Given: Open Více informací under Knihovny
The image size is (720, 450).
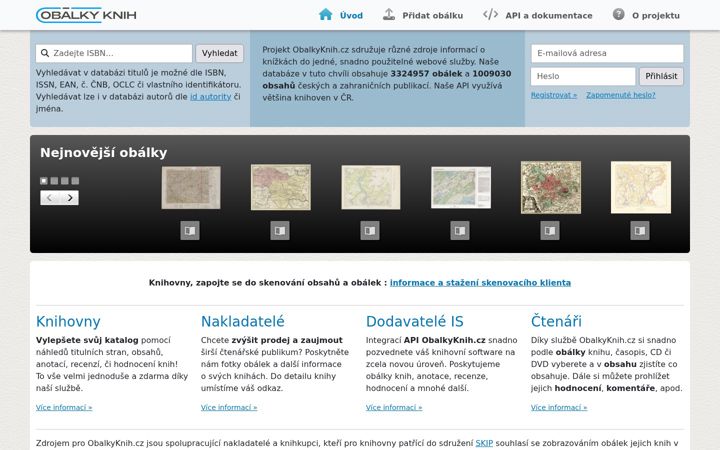Looking at the screenshot, I should coord(64,407).
